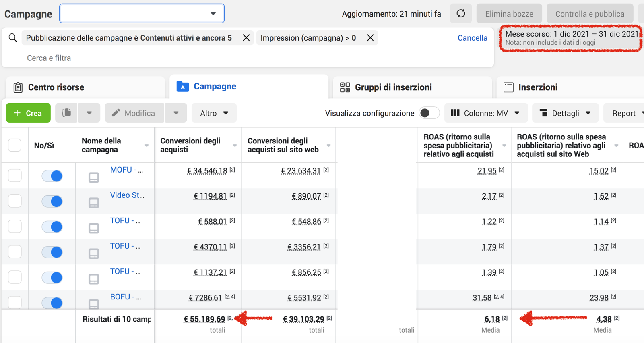Image resolution: width=644 pixels, height=343 pixels.
Task: Click the refresh data icon
Action: (x=461, y=14)
